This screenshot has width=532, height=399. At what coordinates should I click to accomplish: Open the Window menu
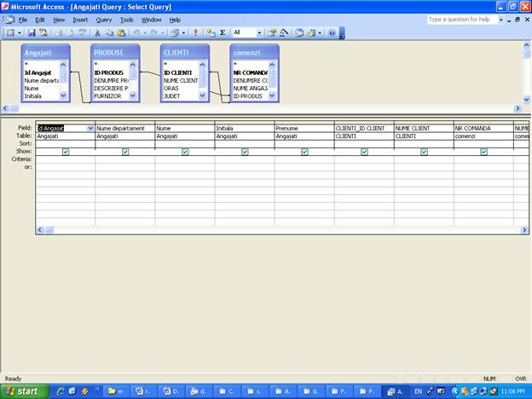tap(151, 20)
